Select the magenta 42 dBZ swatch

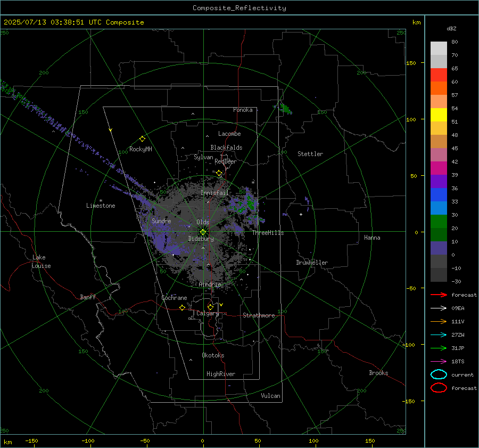coord(439,168)
